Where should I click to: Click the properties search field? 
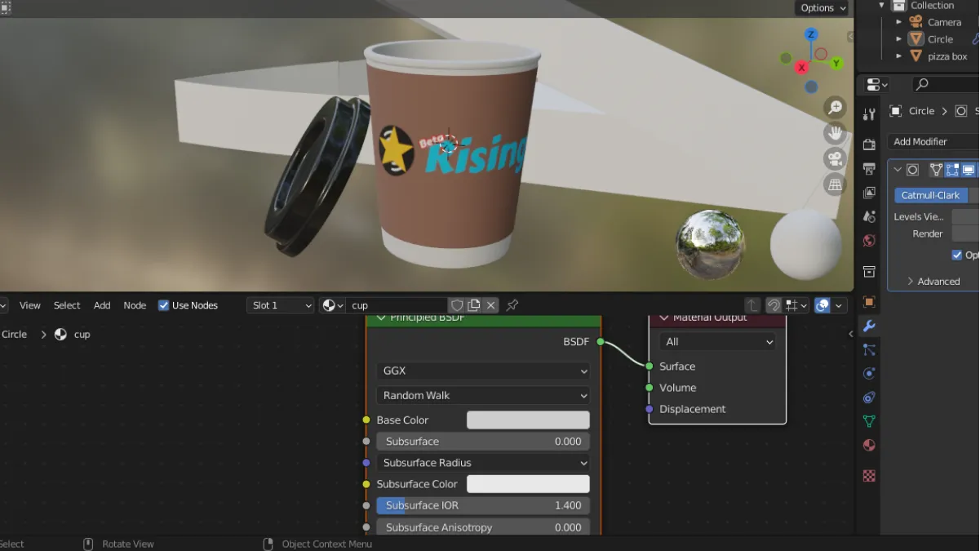click(x=945, y=84)
